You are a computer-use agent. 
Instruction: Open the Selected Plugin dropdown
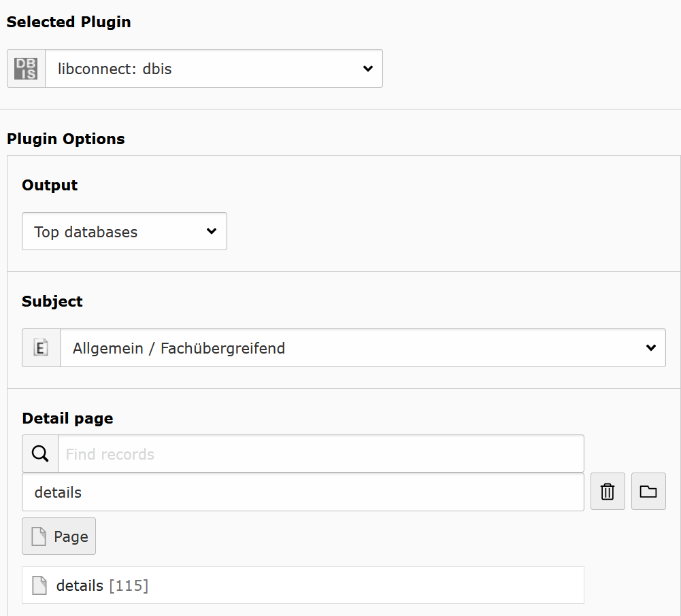(213, 68)
